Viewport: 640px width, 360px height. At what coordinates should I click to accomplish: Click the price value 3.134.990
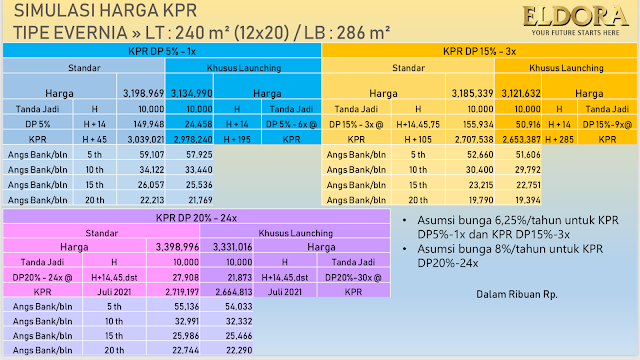(x=191, y=93)
